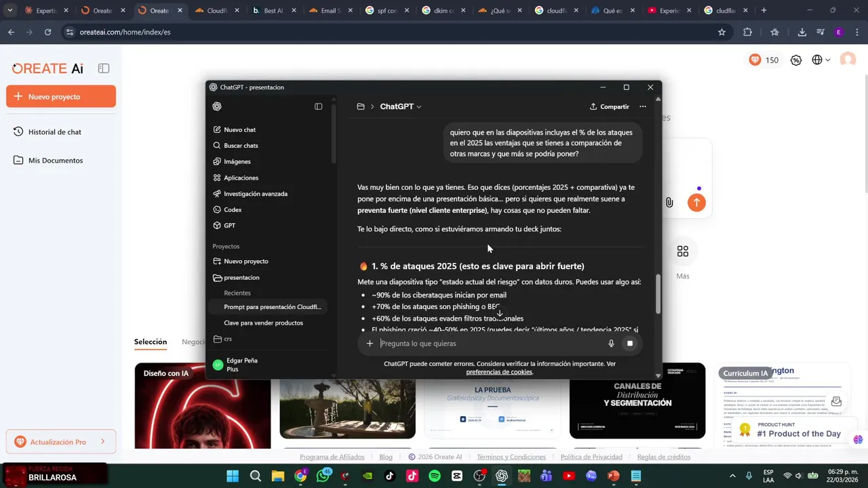Toggle the Oreate sidebar collapse icon
Screen dimensions: 868x488
(104, 68)
